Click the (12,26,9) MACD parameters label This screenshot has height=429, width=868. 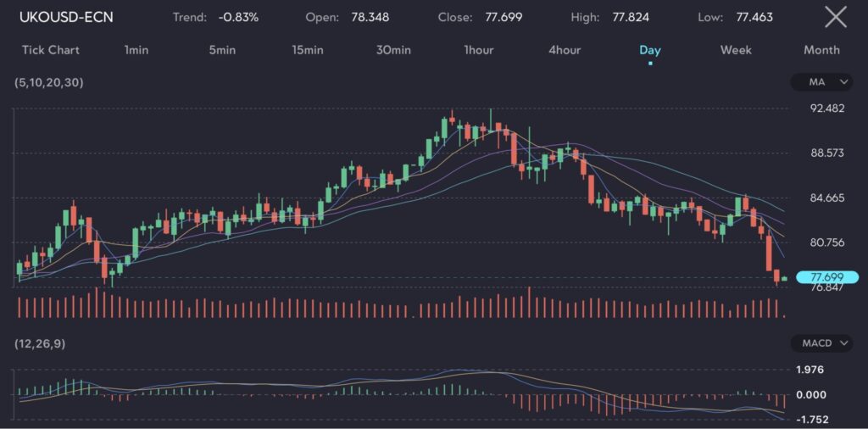pyautogui.click(x=42, y=343)
